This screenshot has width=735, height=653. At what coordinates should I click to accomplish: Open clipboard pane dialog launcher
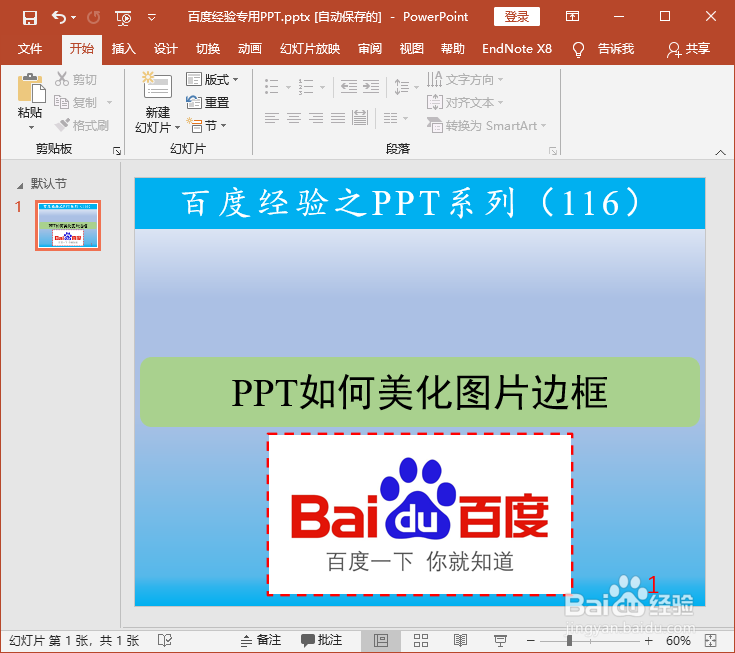pos(117,151)
